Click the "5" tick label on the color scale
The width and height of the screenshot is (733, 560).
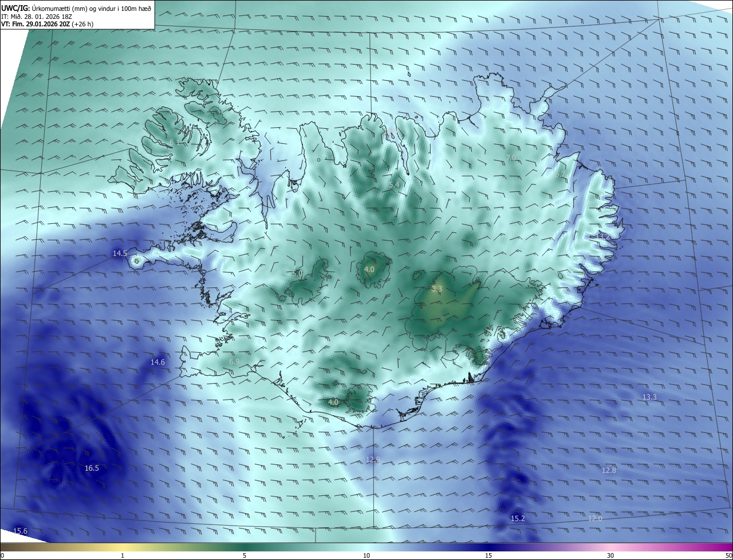point(245,555)
